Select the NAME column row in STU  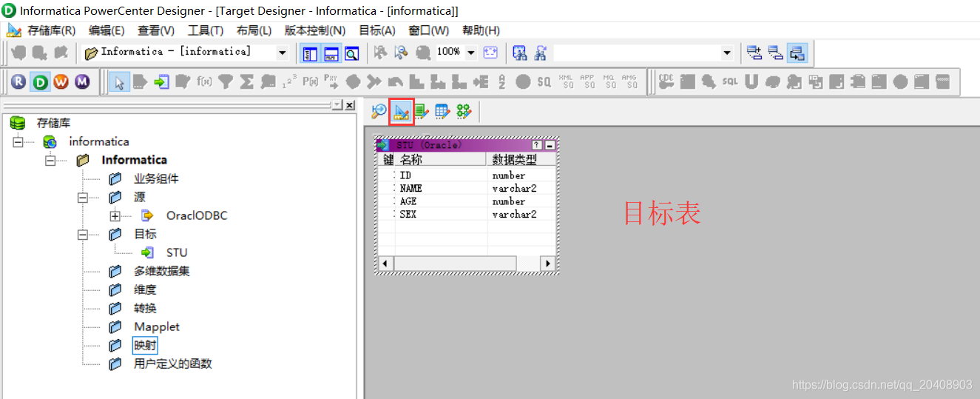click(467, 188)
